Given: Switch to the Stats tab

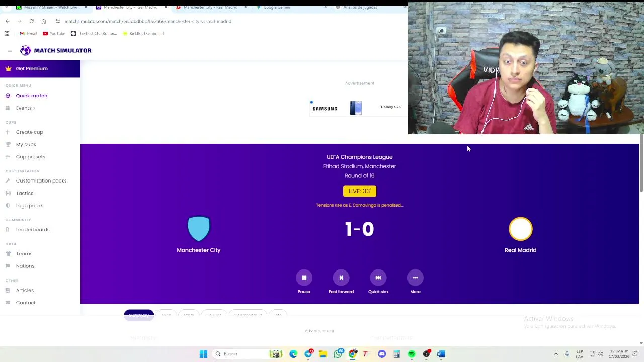Looking at the screenshot, I should point(189,315).
